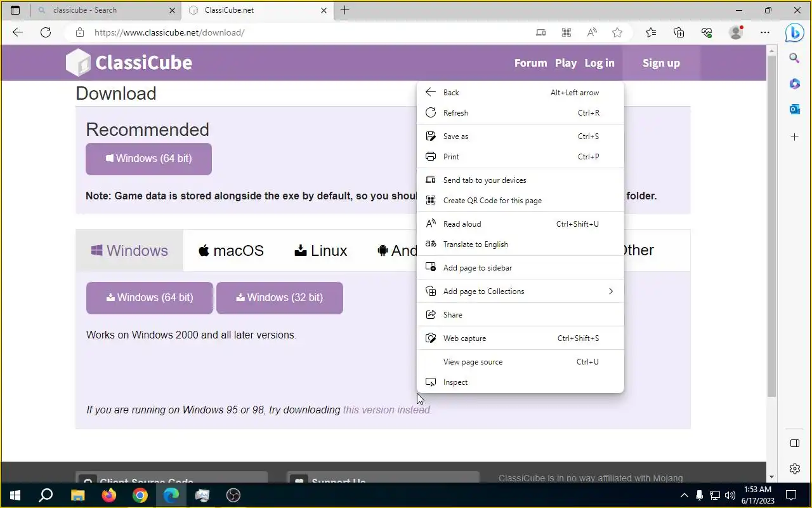Open Microsoft 365 sidebar icon

point(794,84)
